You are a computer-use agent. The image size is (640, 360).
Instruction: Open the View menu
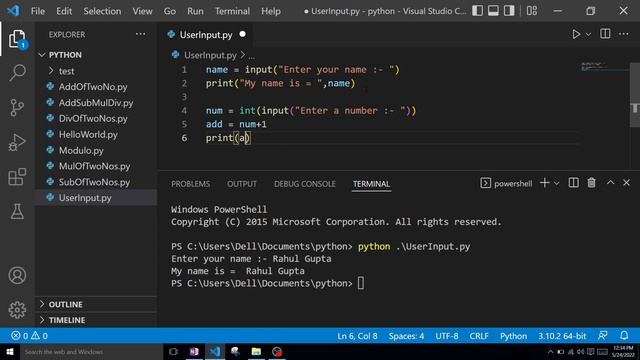(x=142, y=11)
